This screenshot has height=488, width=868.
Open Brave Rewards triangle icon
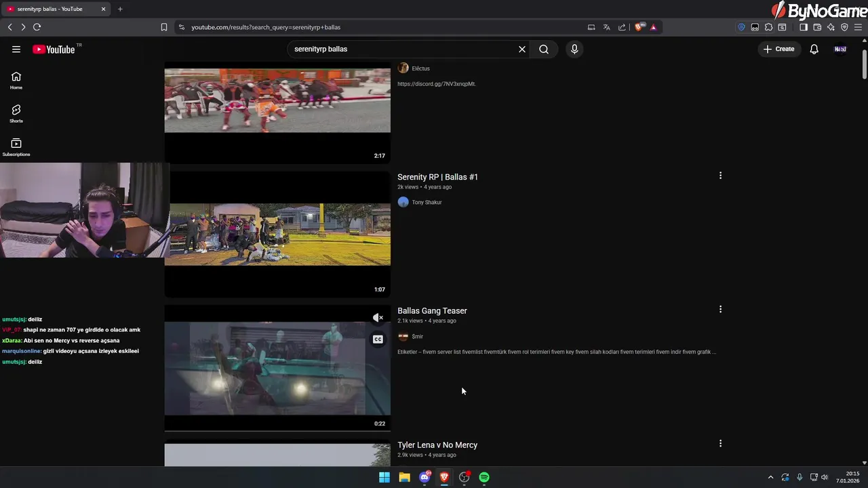pyautogui.click(x=653, y=27)
